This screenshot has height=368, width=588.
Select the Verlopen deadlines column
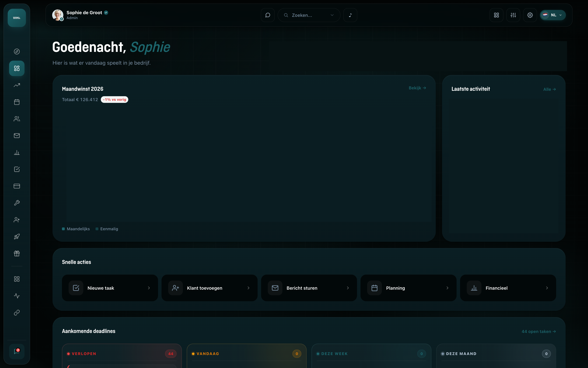click(122, 356)
